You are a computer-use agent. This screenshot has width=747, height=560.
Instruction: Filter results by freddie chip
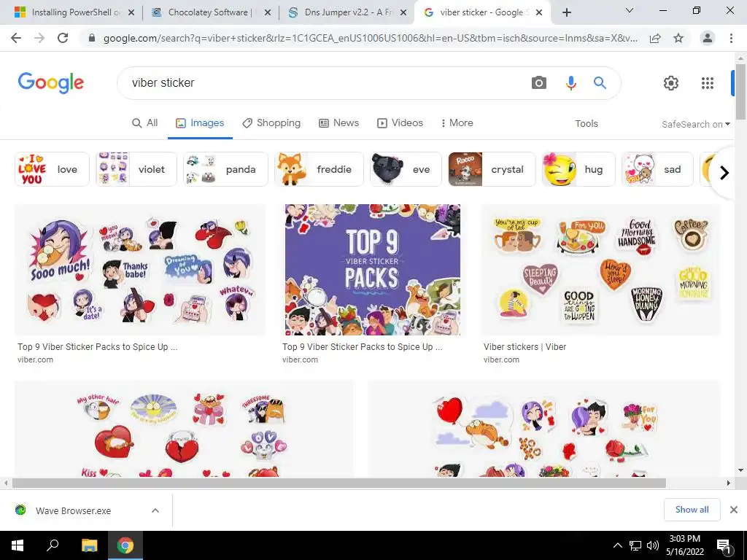(320, 169)
